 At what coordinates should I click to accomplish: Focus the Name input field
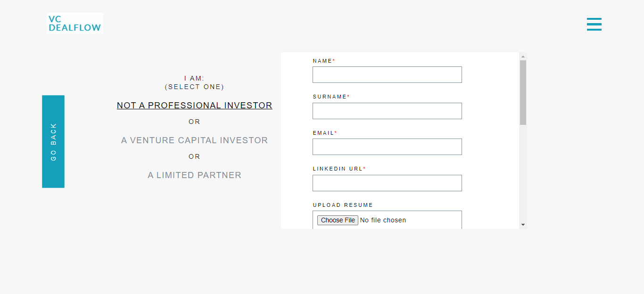click(387, 75)
